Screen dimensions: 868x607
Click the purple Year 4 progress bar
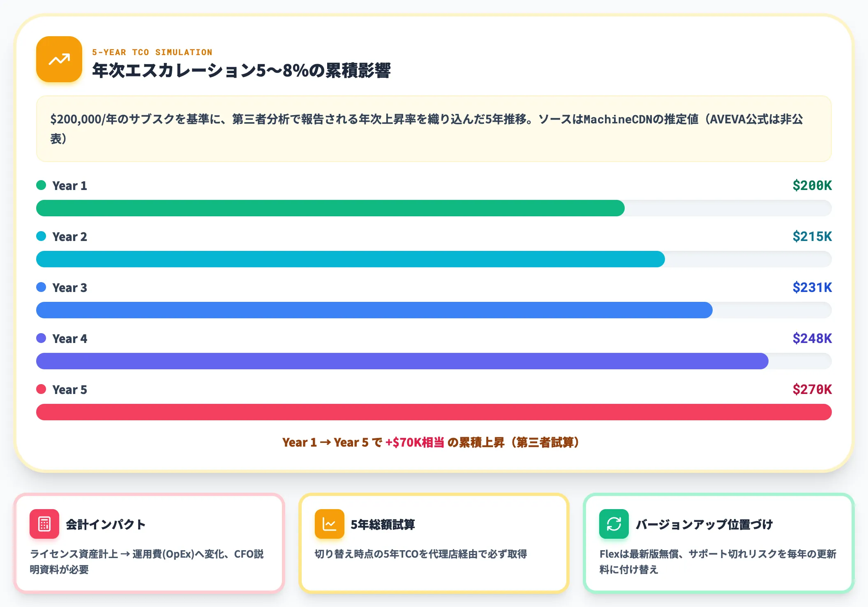[402, 361]
